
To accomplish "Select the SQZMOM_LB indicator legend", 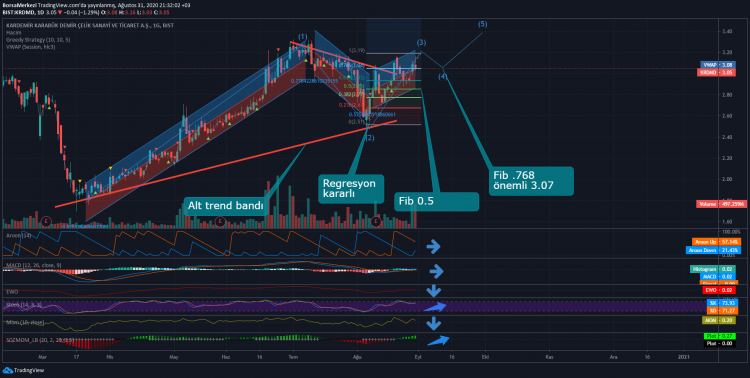I will (x=40, y=340).
